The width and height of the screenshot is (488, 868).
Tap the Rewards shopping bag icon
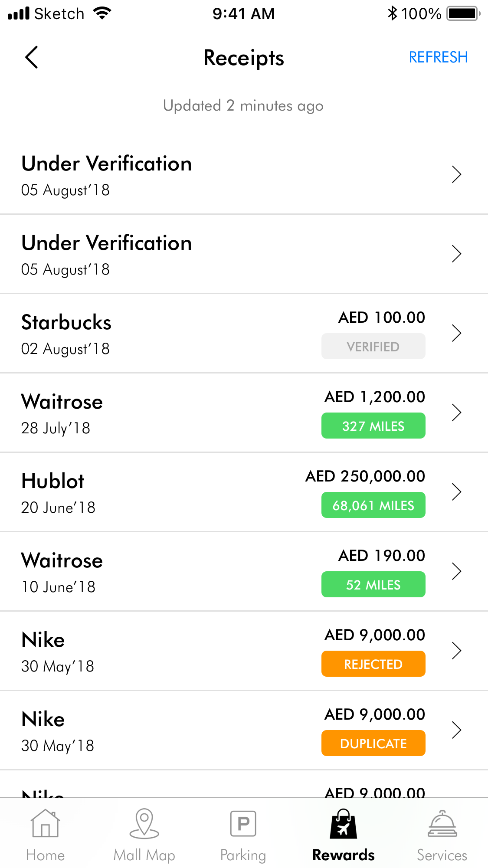coord(343,824)
